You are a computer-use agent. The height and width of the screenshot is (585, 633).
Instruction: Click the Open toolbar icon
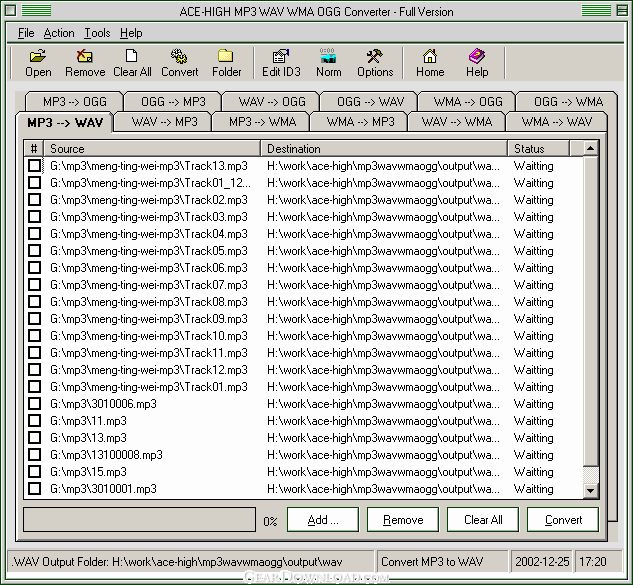pyautogui.click(x=38, y=63)
